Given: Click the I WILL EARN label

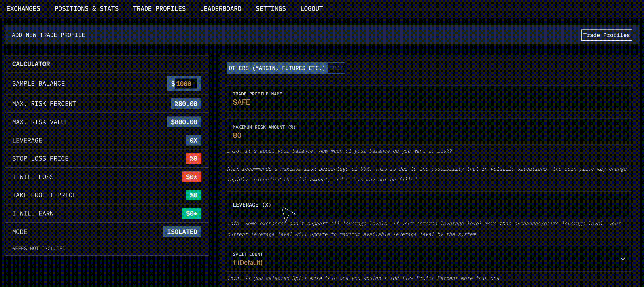Looking at the screenshot, I should (33, 213).
